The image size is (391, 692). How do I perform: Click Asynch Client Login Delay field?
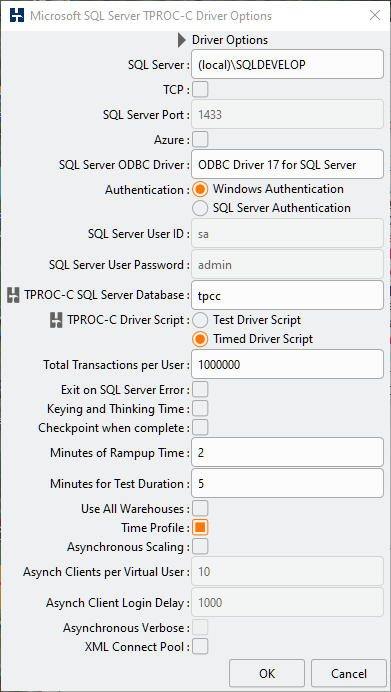coord(287,602)
